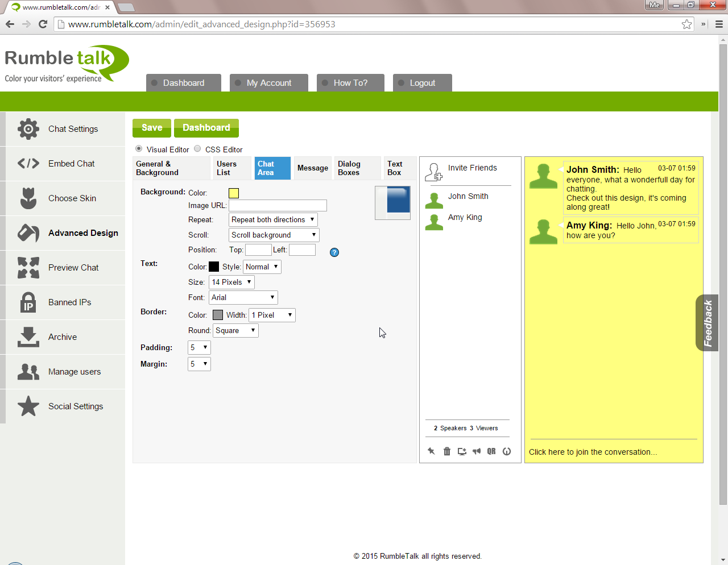Image resolution: width=728 pixels, height=565 pixels.
Task: Open the Scroll background dropdown
Action: tap(274, 235)
